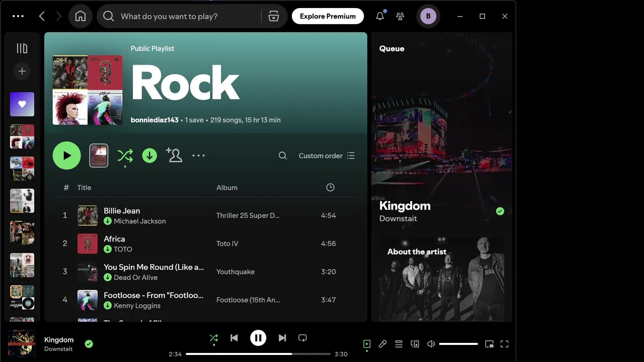Open the Toto IV album link
The height and width of the screenshot is (362, 644).
pos(227,243)
